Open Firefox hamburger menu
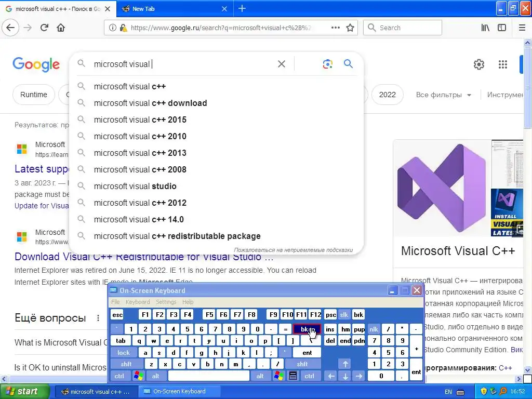This screenshot has height=399, width=532. click(522, 28)
